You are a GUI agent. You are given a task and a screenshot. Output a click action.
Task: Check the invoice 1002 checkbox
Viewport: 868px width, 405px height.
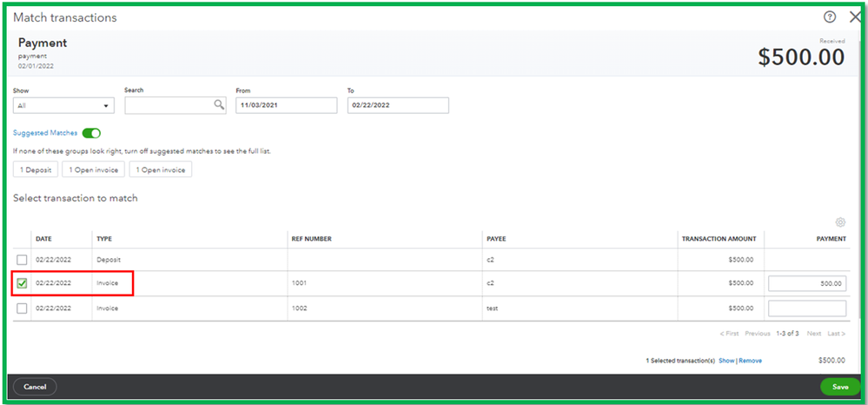pyautogui.click(x=22, y=309)
